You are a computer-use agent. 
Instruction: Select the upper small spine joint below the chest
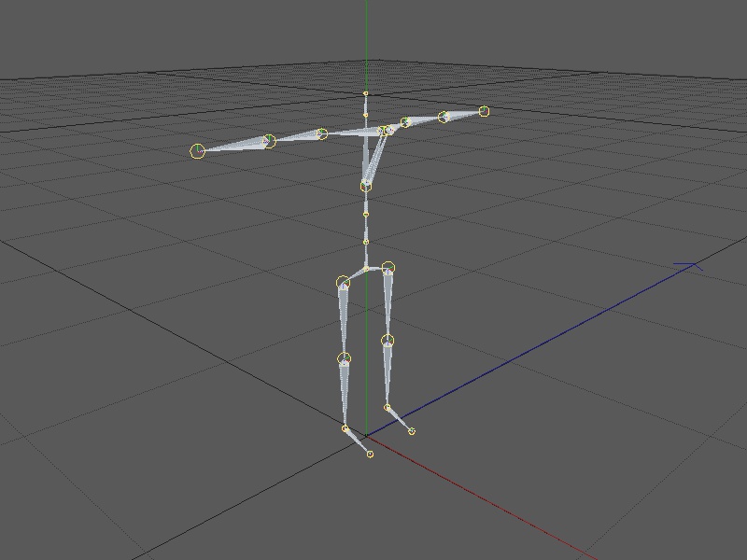[366, 215]
